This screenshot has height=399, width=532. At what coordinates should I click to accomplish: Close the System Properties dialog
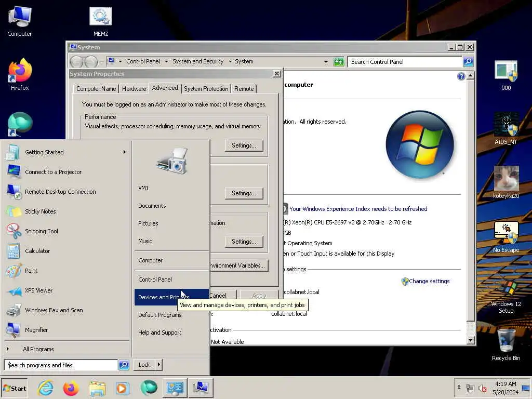coord(277,74)
